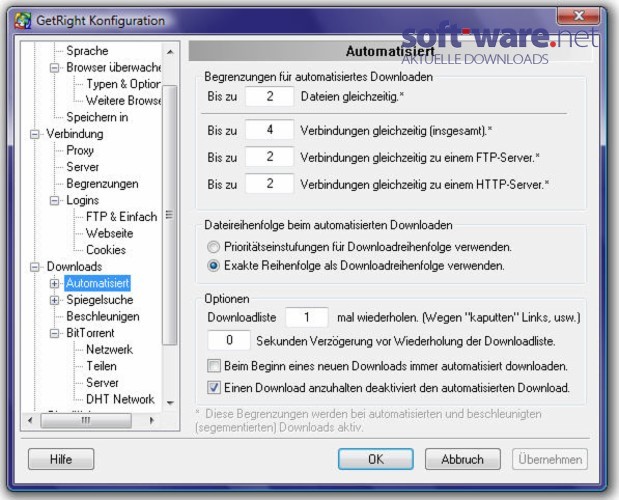
Task: Select 'Exakte Reihenfolge als Downloadreihenfolge' radio button
Action: [x=213, y=266]
